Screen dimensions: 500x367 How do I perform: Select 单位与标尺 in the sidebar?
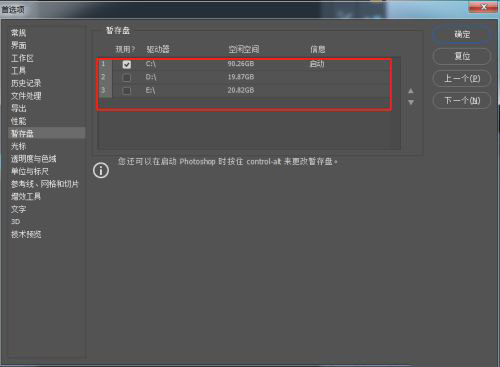pyautogui.click(x=30, y=171)
